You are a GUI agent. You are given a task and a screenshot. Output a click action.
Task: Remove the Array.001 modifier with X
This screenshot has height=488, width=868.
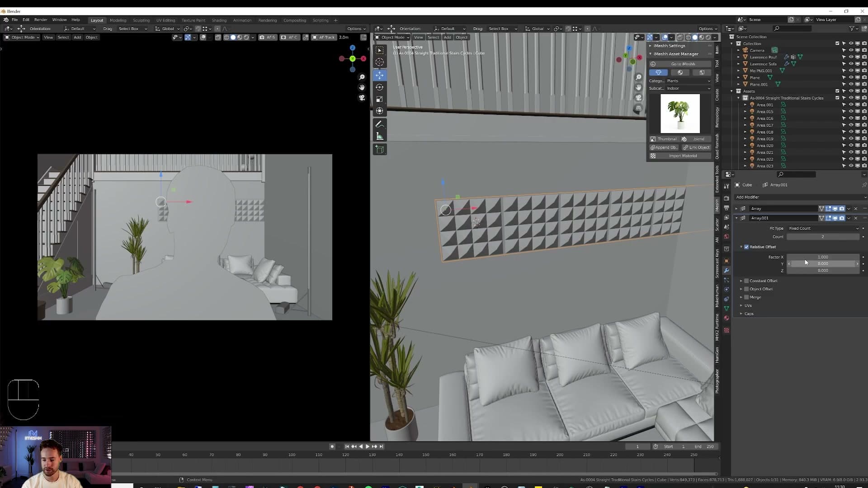[x=855, y=218]
